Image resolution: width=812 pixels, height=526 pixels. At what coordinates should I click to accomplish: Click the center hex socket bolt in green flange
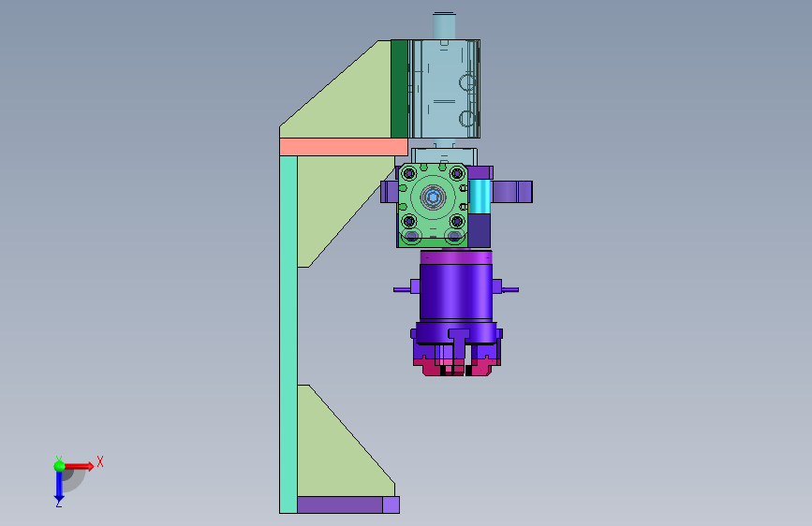pos(433,197)
